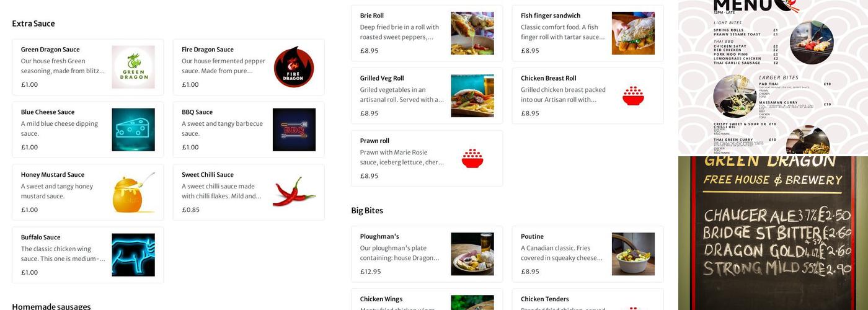Open the Brie Roll menu item
This screenshot has height=310, width=868.
[x=427, y=33]
